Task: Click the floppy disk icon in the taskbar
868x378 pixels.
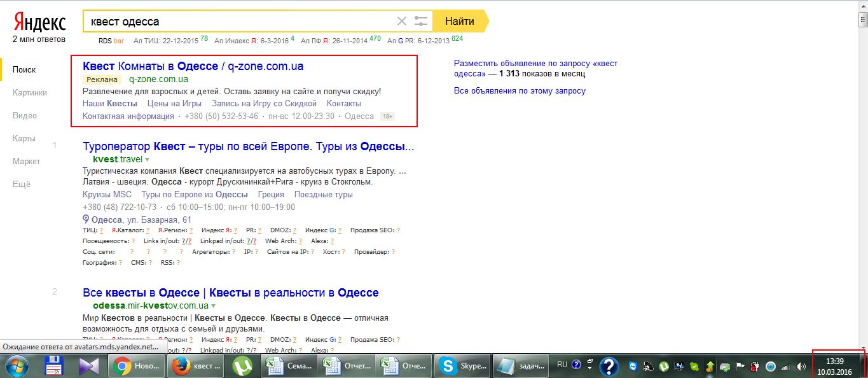Action: click(x=55, y=366)
